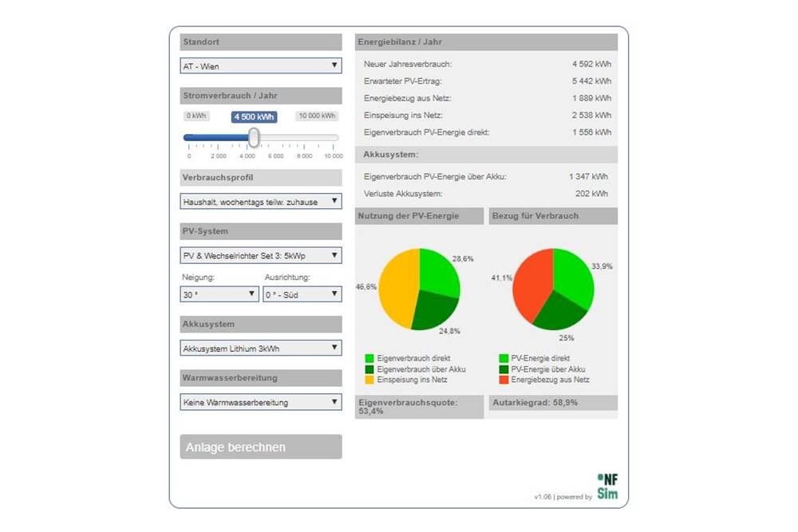Viewport: 798px width, 532px height.
Task: Open the Standort dropdown showing AT - Wien
Action: (x=261, y=65)
